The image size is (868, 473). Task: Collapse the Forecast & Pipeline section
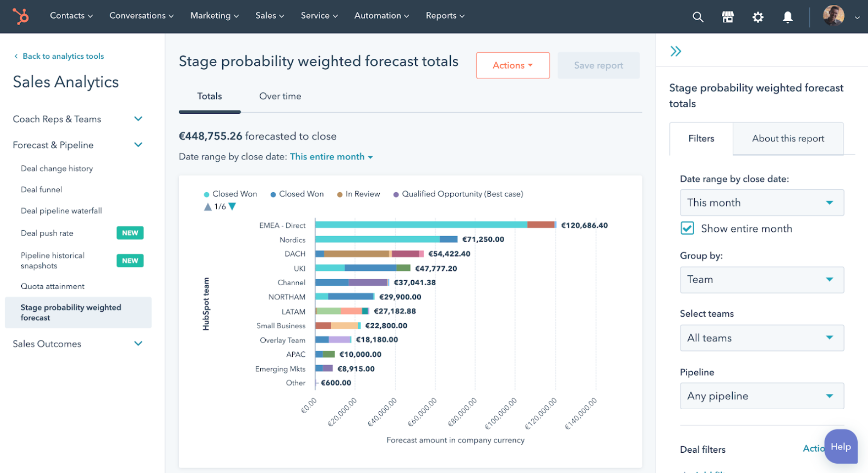pyautogui.click(x=138, y=144)
